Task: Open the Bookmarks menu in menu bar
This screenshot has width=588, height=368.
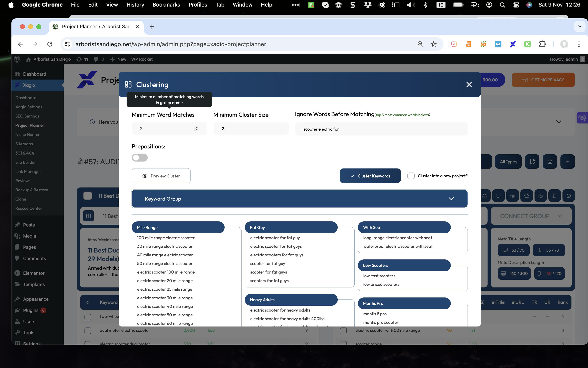Action: (x=166, y=5)
